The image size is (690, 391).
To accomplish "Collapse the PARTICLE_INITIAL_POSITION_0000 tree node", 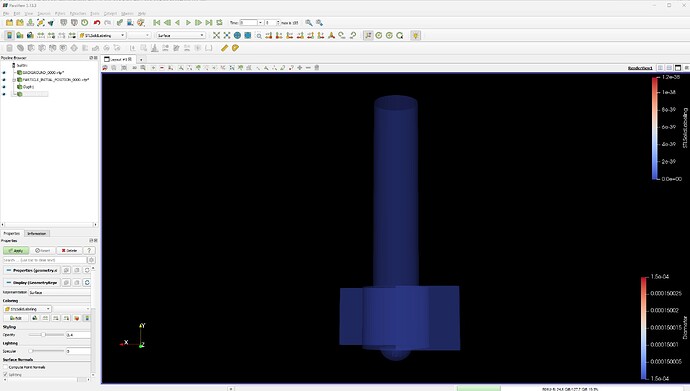I will point(14,80).
